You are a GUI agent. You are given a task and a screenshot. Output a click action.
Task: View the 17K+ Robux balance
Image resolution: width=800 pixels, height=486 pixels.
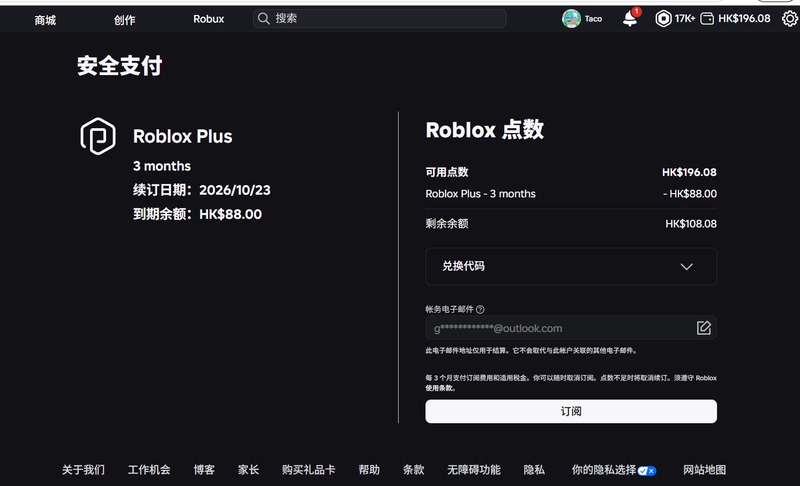point(684,19)
